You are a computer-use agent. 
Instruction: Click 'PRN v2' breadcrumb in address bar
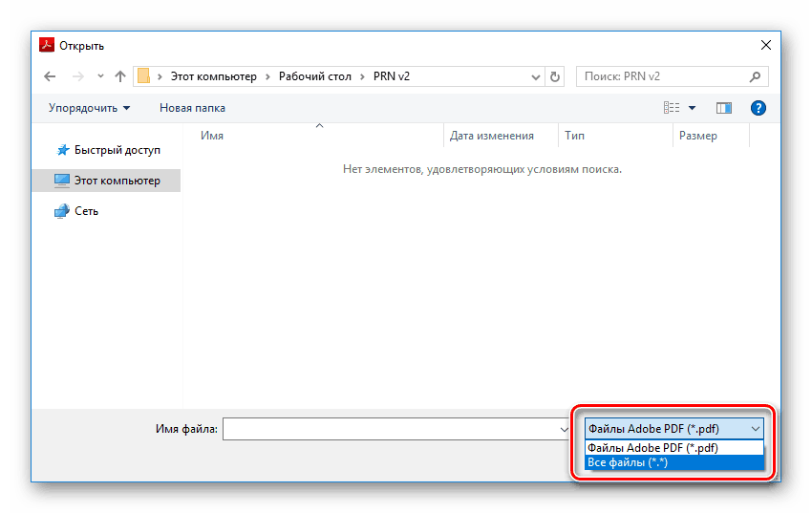[x=392, y=76]
